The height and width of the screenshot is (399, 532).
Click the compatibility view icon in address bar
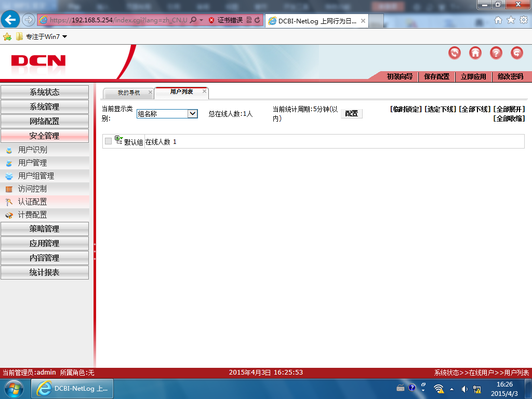click(x=249, y=20)
